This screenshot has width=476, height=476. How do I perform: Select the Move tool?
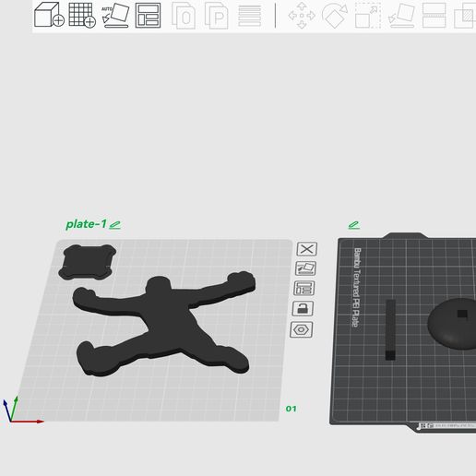pos(302,16)
